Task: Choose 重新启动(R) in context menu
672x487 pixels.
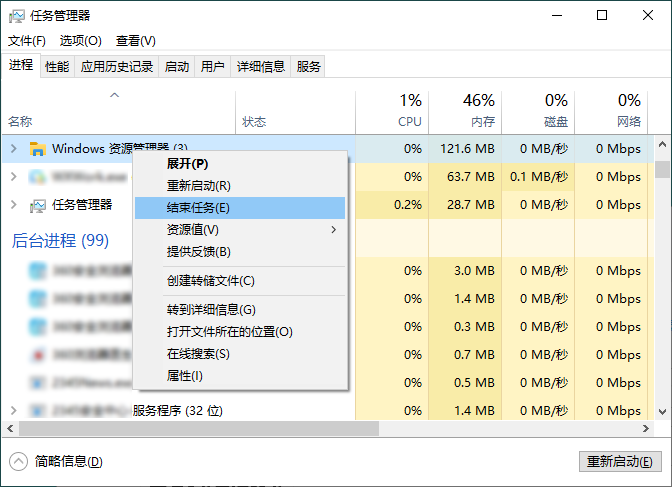Action: click(x=240, y=186)
